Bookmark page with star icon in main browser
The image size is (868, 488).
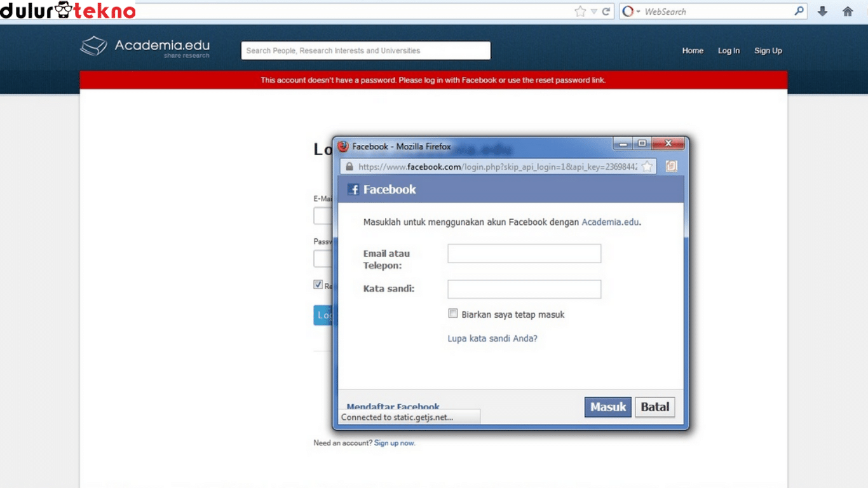tap(580, 11)
